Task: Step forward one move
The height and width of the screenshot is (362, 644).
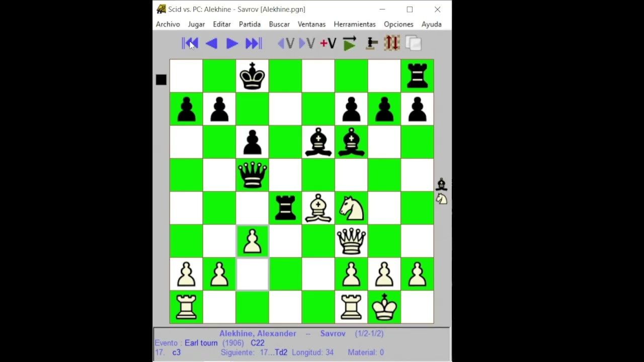Action: [232, 44]
